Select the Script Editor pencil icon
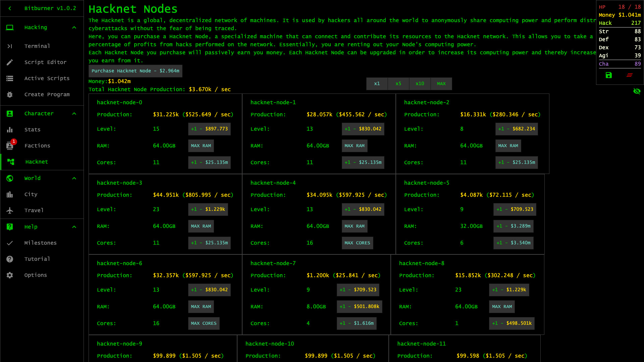The image size is (644, 362). (x=10, y=62)
